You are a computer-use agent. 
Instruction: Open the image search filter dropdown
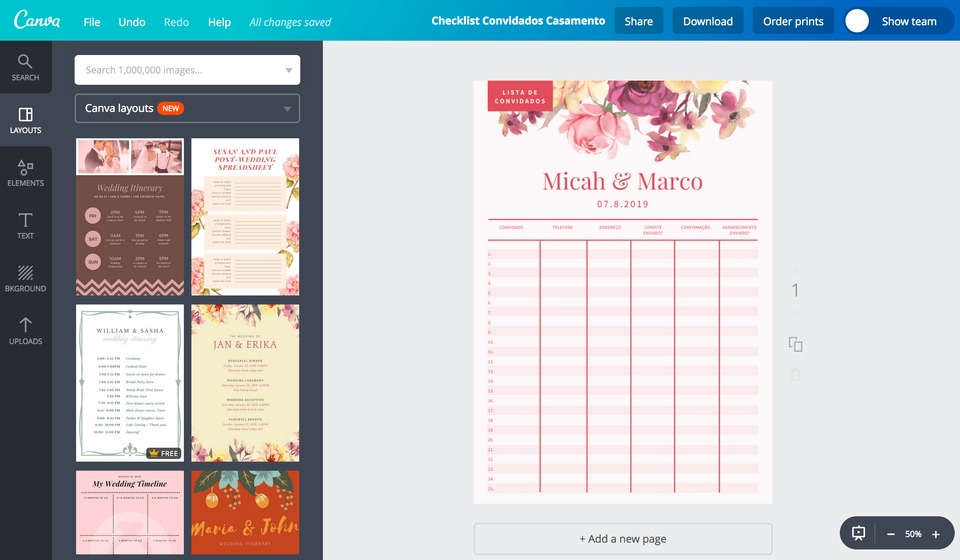tap(288, 70)
